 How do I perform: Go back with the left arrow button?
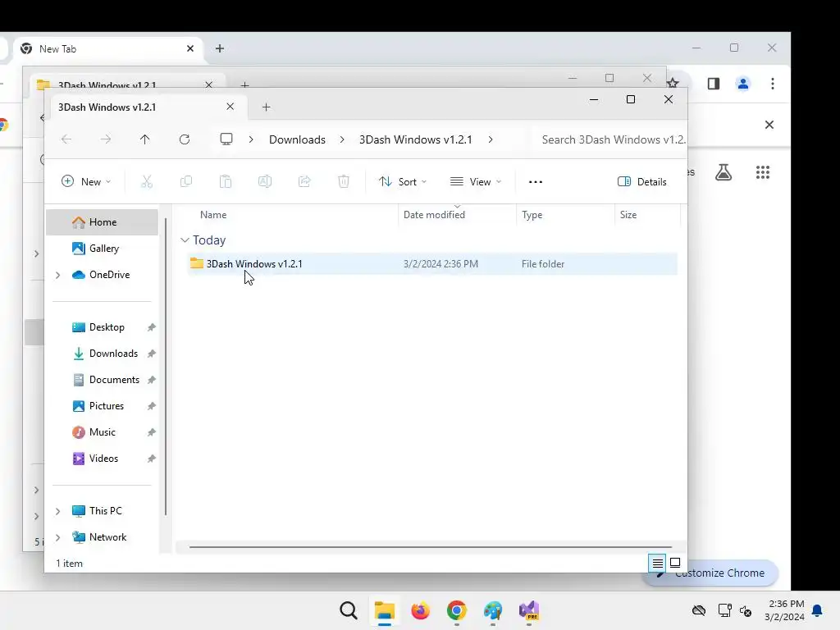(x=66, y=139)
